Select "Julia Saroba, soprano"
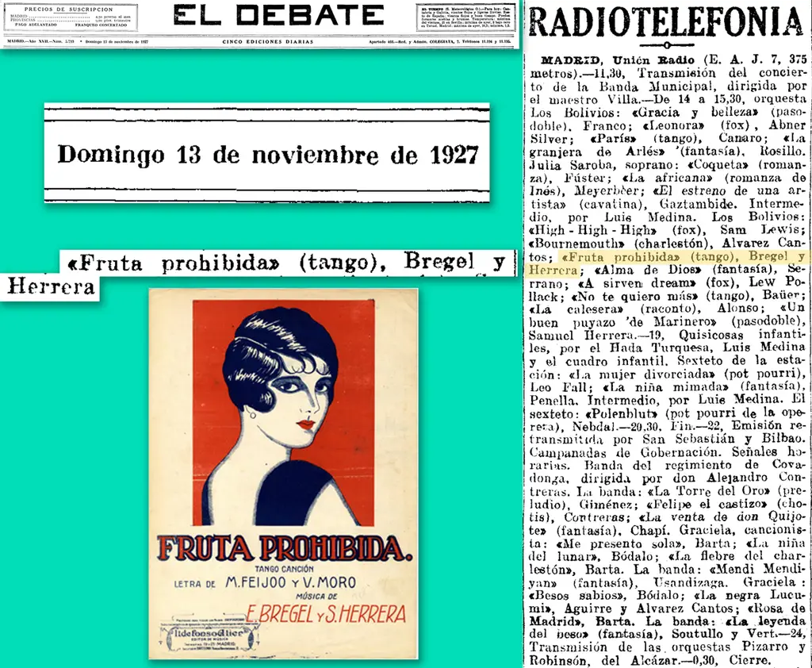Viewport: 812px width, 668px height. tap(603, 165)
